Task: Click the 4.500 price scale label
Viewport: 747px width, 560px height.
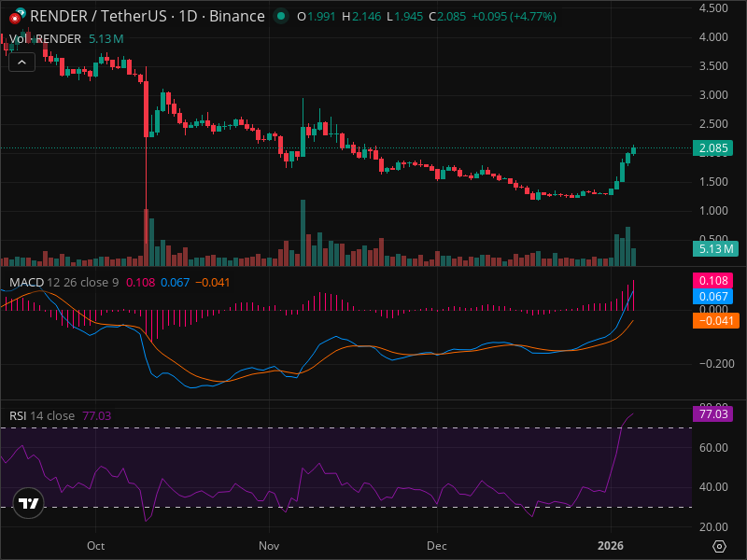Action: coord(713,8)
